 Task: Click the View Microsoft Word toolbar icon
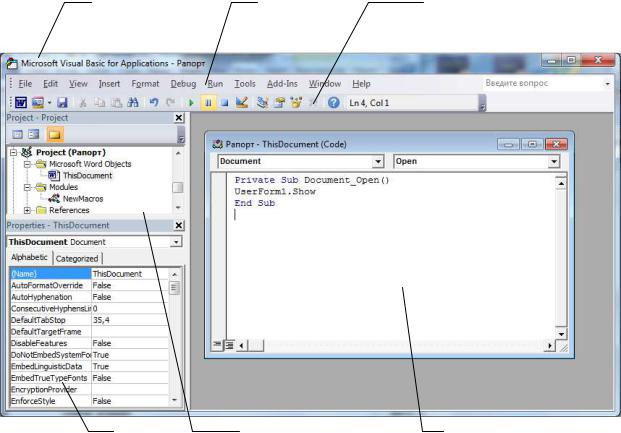click(21, 103)
